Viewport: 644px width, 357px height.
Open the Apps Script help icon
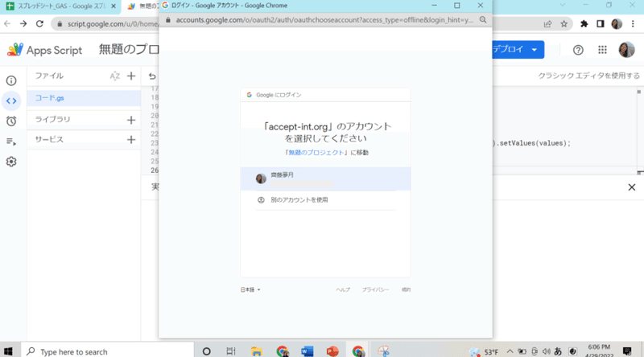pos(578,50)
